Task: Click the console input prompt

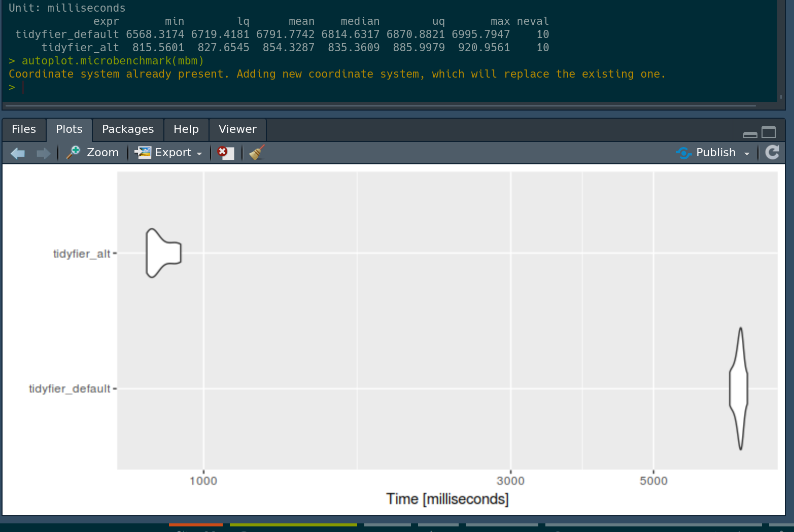Action: pos(23,87)
